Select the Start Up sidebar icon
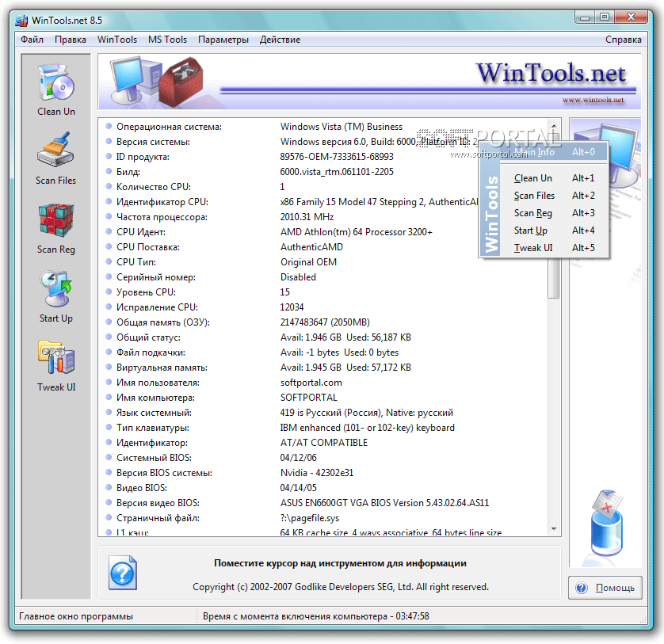 coord(56,289)
